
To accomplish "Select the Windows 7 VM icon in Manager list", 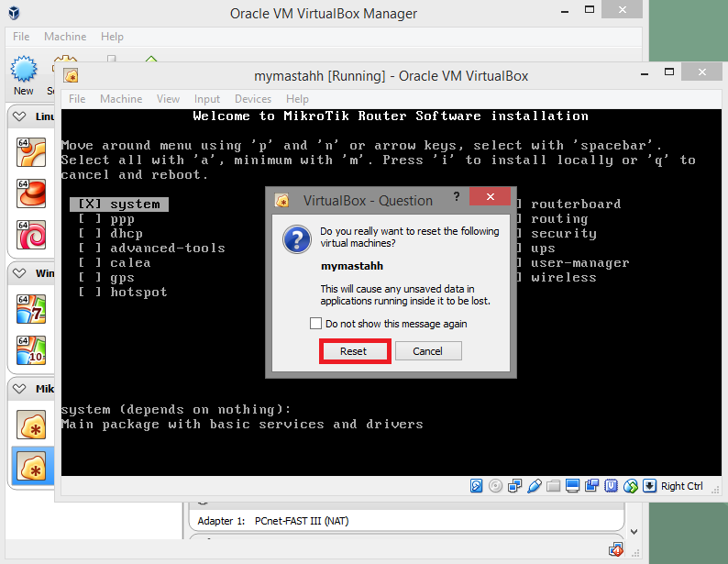I will click(31, 309).
